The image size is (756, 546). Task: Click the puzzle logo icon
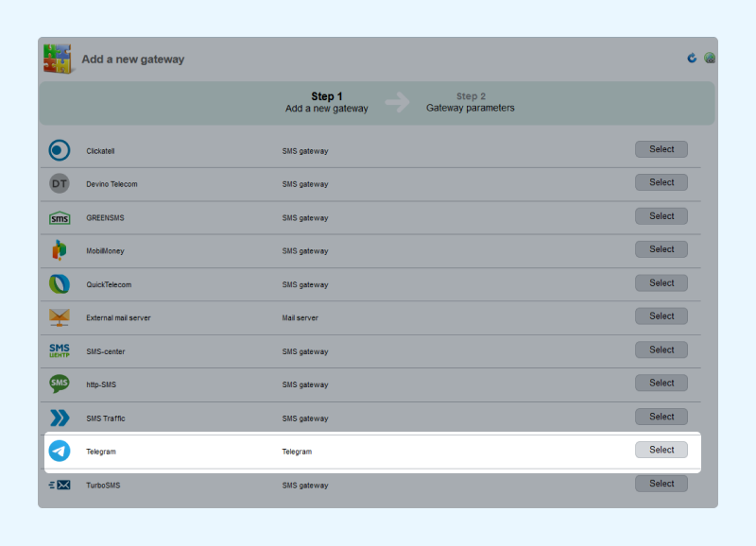pyautogui.click(x=58, y=59)
